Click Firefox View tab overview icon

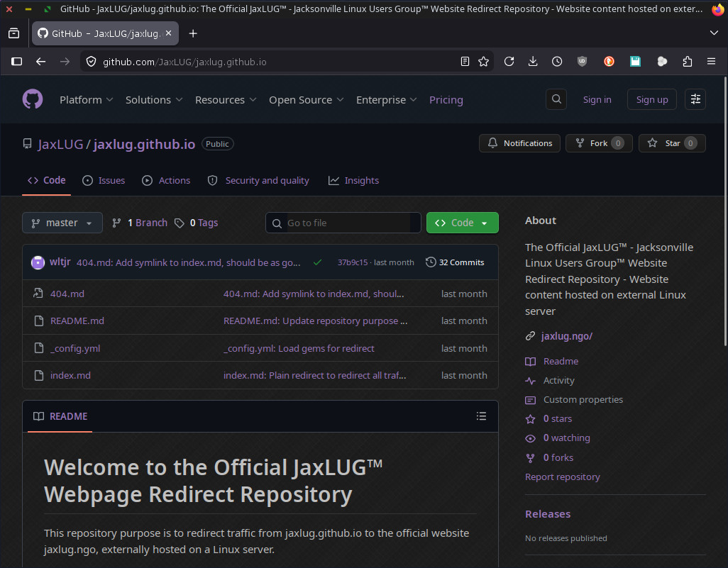pyautogui.click(x=14, y=33)
